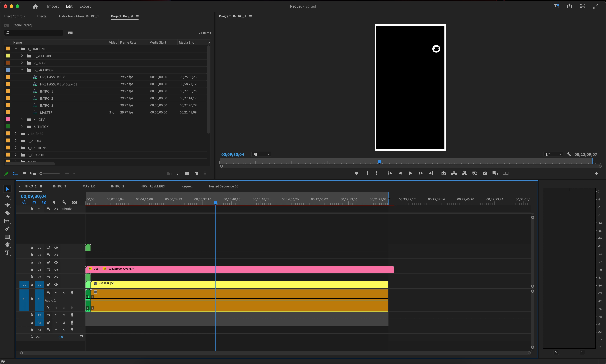The width and height of the screenshot is (606, 364).
Task: Select the Hand tool
Action: coord(7,244)
